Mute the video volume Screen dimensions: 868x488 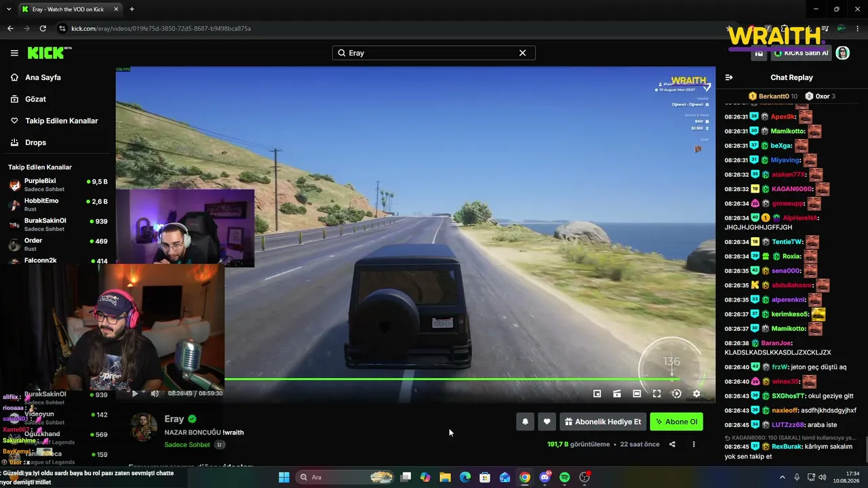[155, 393]
